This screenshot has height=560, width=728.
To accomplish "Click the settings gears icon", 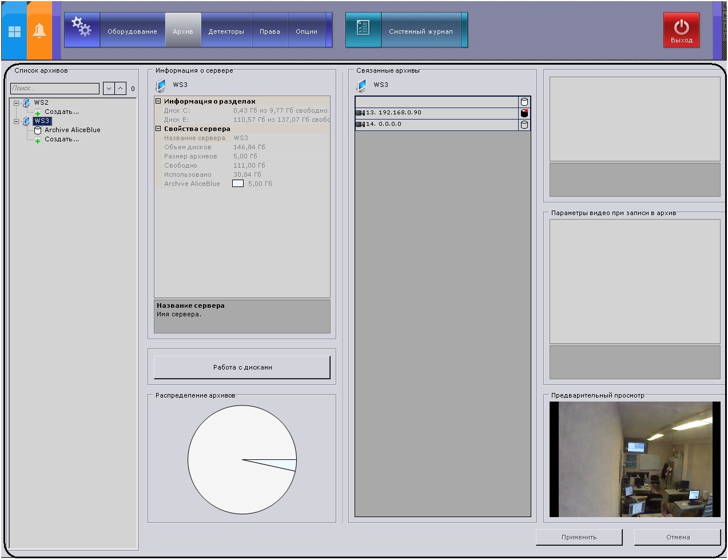I will pyautogui.click(x=81, y=27).
